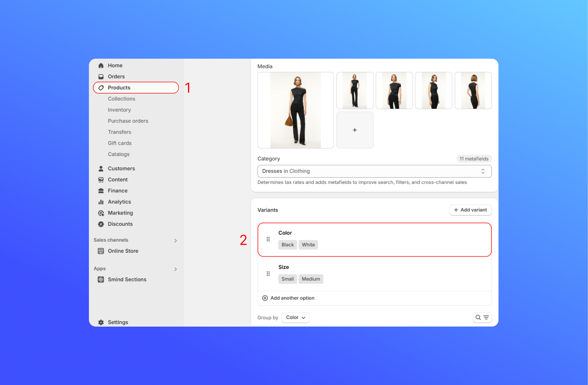This screenshot has width=588, height=385.
Task: Select the second media thumbnail
Action: tap(355, 91)
